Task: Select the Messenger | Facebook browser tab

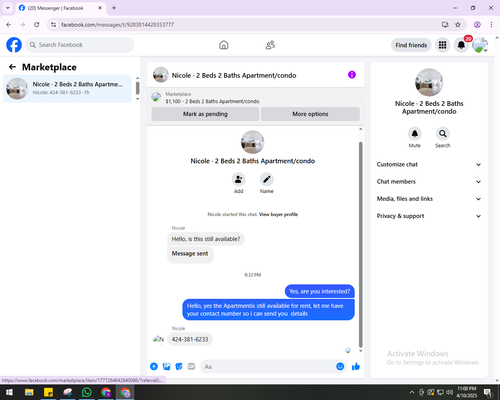Action: point(60,8)
